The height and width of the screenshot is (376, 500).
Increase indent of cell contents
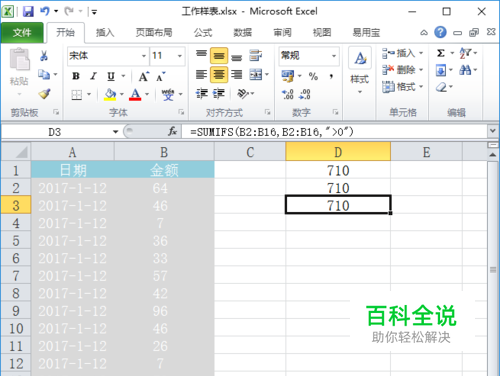pos(219,94)
